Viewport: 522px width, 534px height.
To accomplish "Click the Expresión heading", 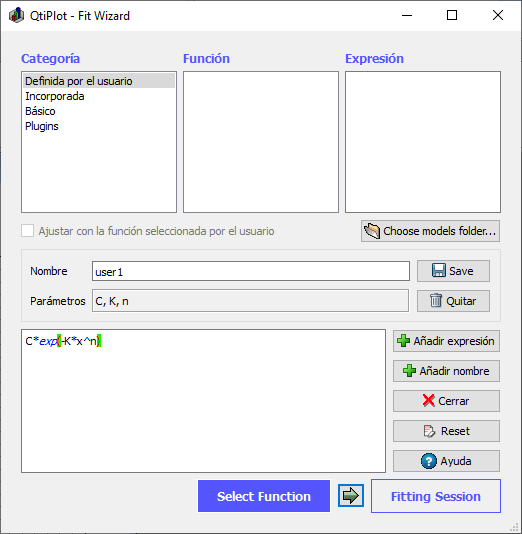I will coord(375,59).
